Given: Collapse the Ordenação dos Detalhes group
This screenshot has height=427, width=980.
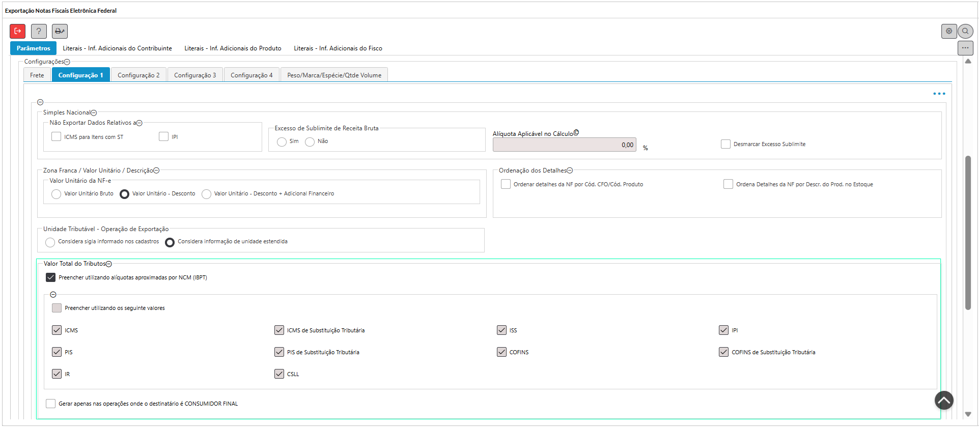Looking at the screenshot, I should click(570, 171).
